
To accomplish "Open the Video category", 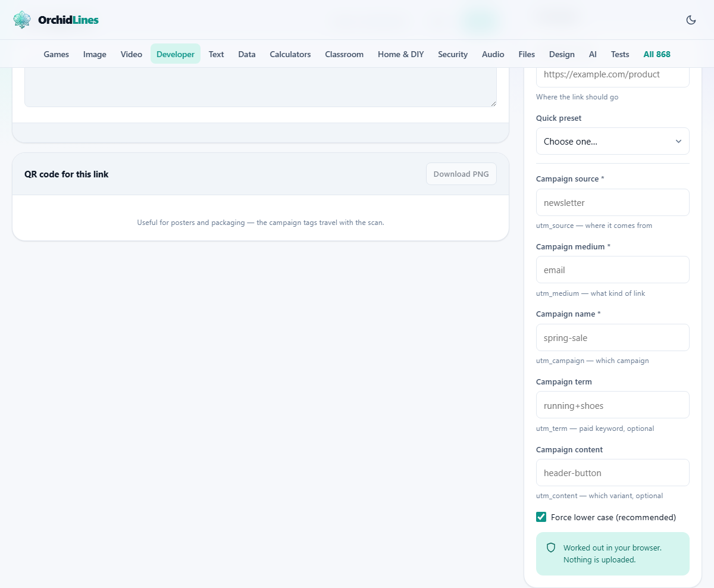I will 131,54.
